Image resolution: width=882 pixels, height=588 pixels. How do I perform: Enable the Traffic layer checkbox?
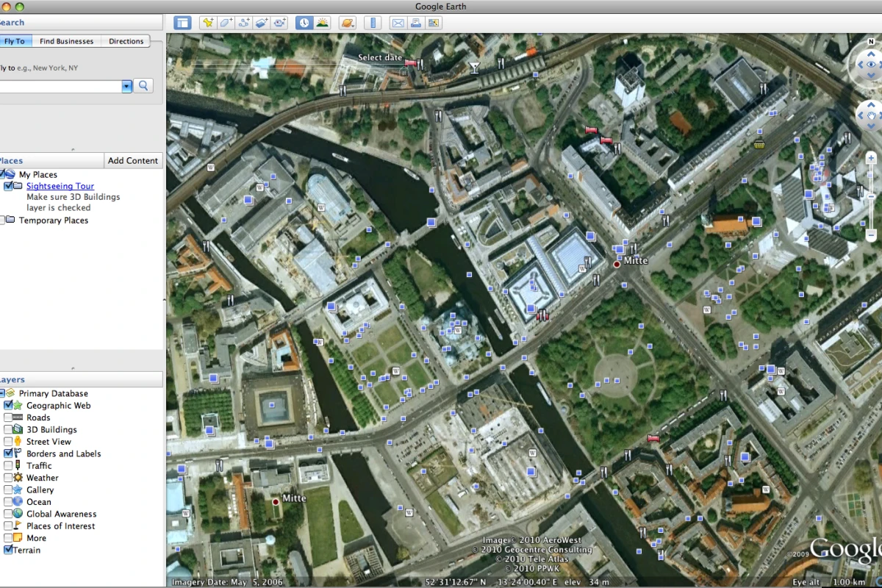point(9,465)
